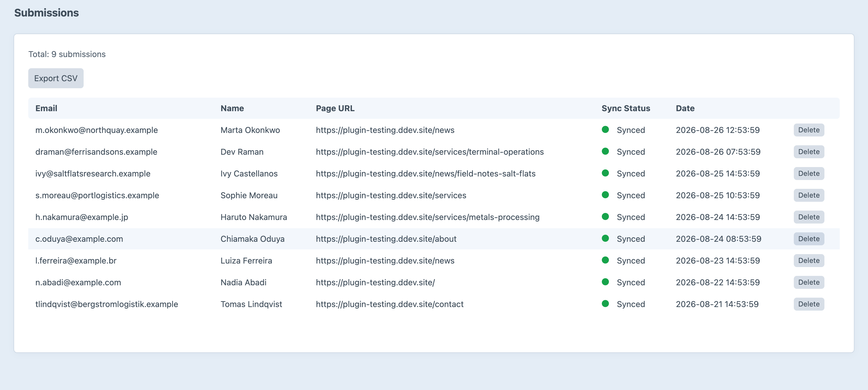Screen dimensions: 868x390
Task: Click the Export CSV button
Action: tap(56, 78)
